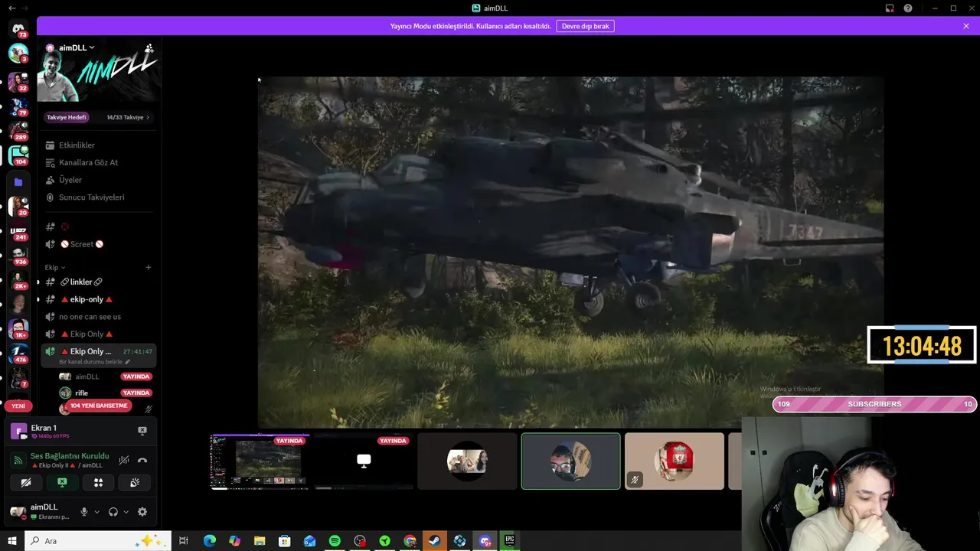
Task: Click the invite people icon beside aimDLL
Action: pos(149,47)
